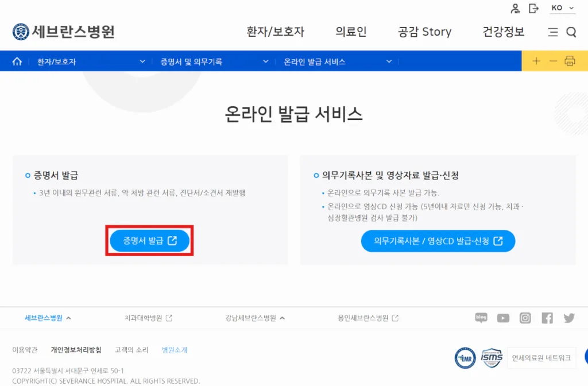
Task: Expand the 세브란스병원 footer list
Action: (48, 318)
